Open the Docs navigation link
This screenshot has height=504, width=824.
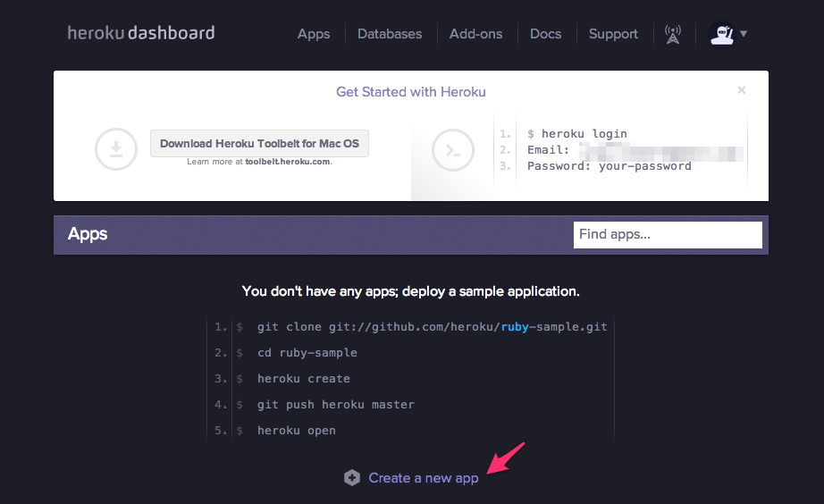click(545, 34)
